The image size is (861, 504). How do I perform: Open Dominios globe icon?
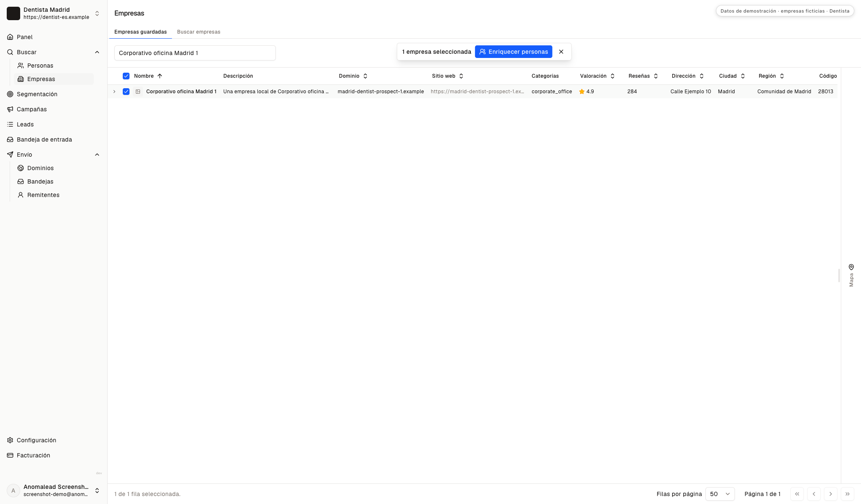coord(21,168)
